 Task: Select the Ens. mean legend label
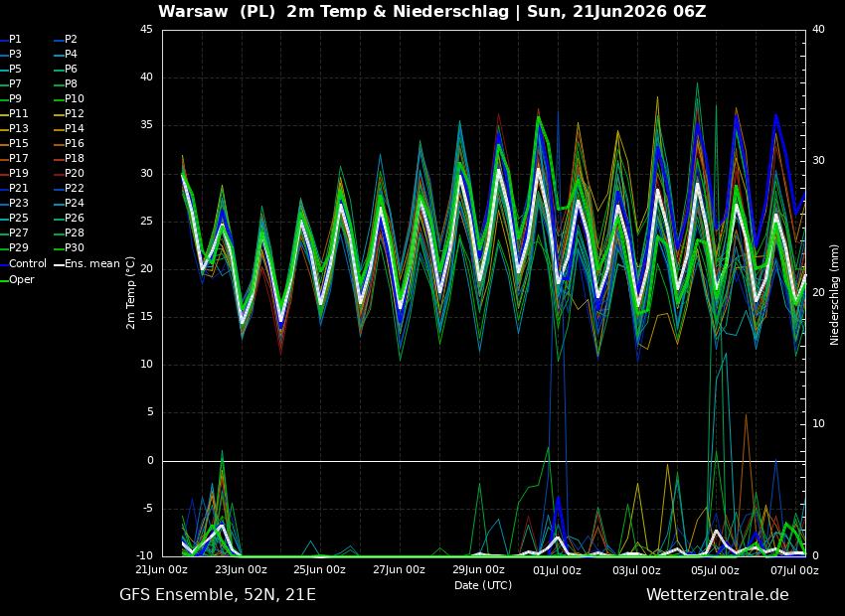tap(92, 264)
